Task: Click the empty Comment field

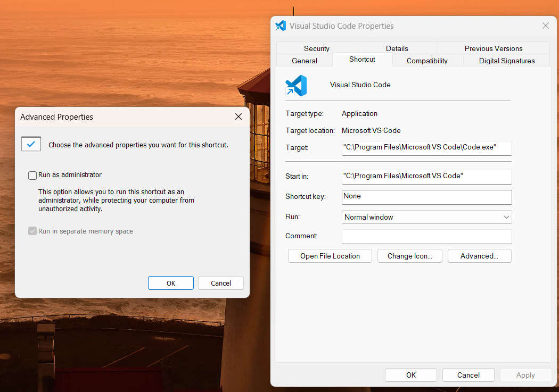Action: click(x=427, y=237)
